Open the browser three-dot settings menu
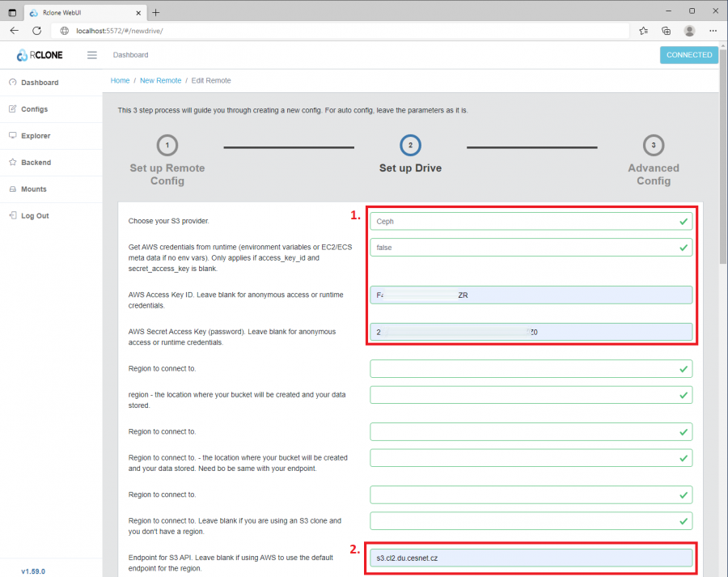This screenshot has height=577, width=728. (713, 31)
